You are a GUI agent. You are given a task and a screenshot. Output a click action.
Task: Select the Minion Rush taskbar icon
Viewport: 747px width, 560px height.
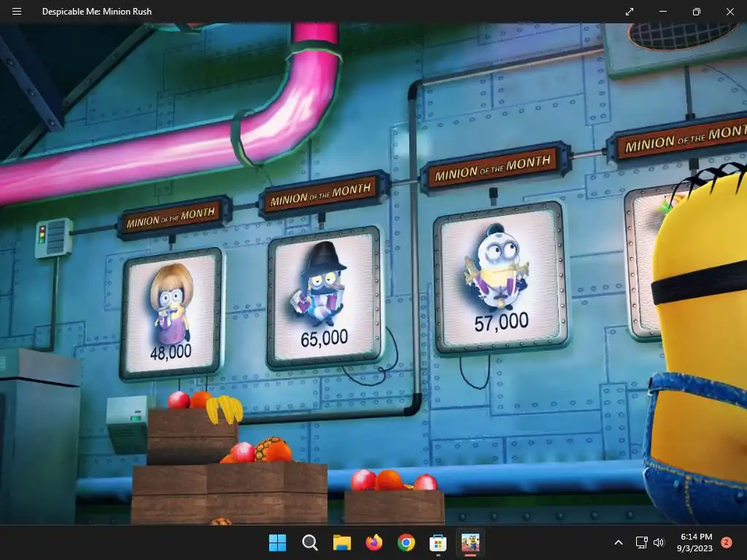471,542
